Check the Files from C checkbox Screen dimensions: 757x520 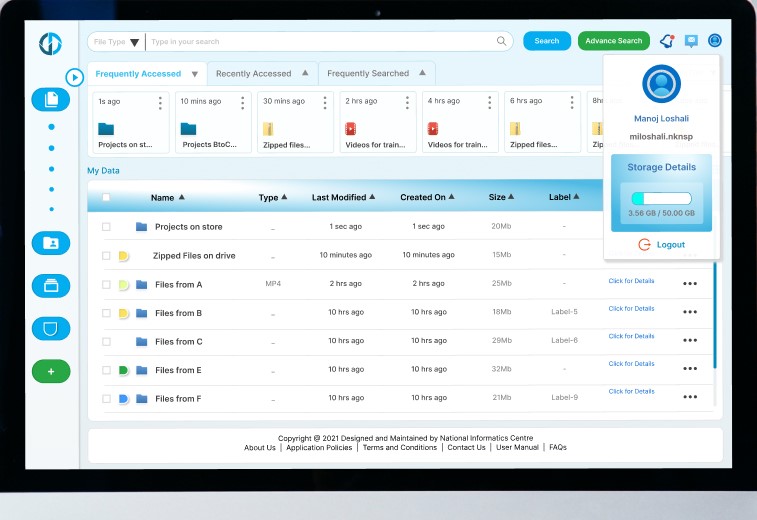[x=106, y=341]
